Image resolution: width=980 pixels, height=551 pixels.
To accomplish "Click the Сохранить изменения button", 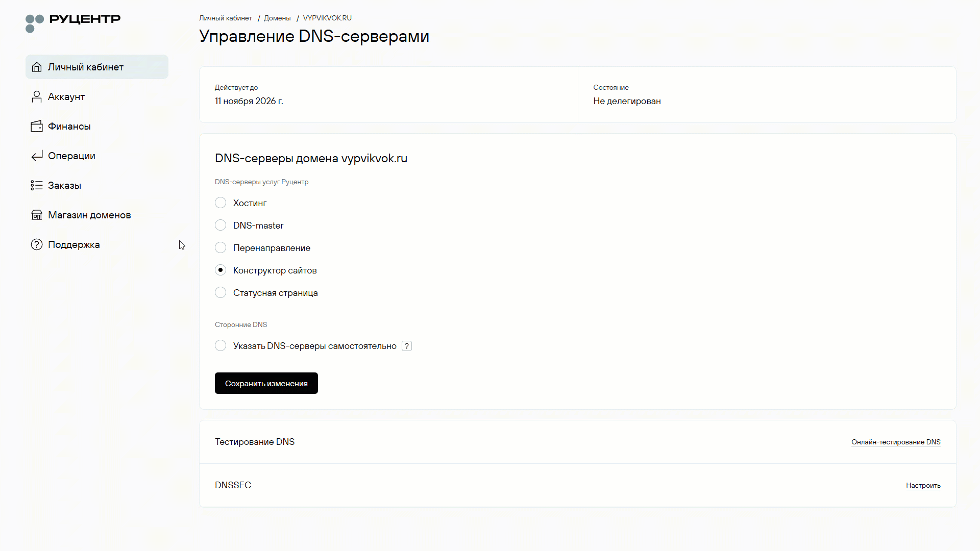I will [x=266, y=383].
